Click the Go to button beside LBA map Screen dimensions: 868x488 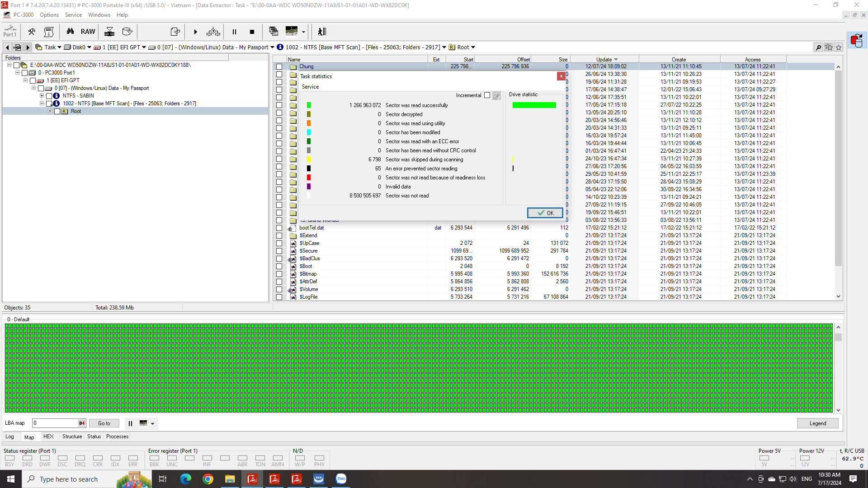104,423
